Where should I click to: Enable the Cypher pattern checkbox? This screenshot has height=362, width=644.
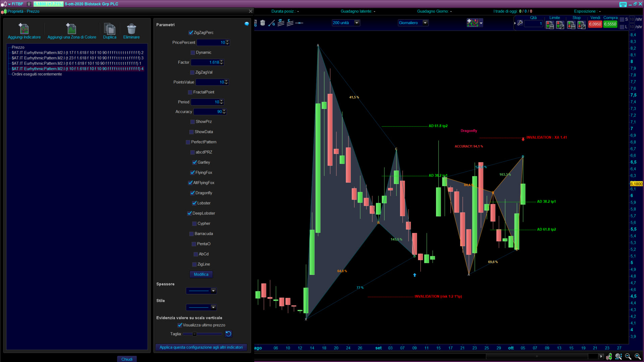click(195, 224)
